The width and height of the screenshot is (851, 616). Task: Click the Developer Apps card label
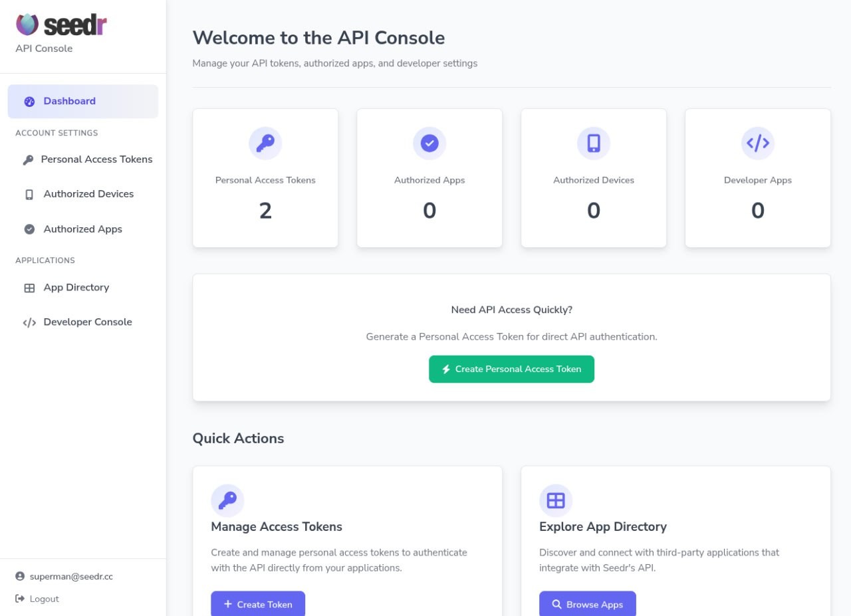(x=758, y=180)
